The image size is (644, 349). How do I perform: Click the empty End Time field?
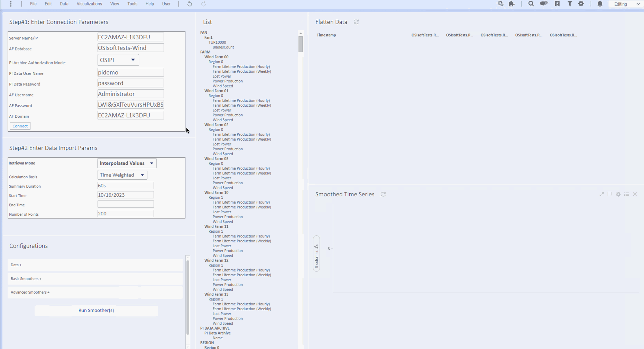(126, 204)
